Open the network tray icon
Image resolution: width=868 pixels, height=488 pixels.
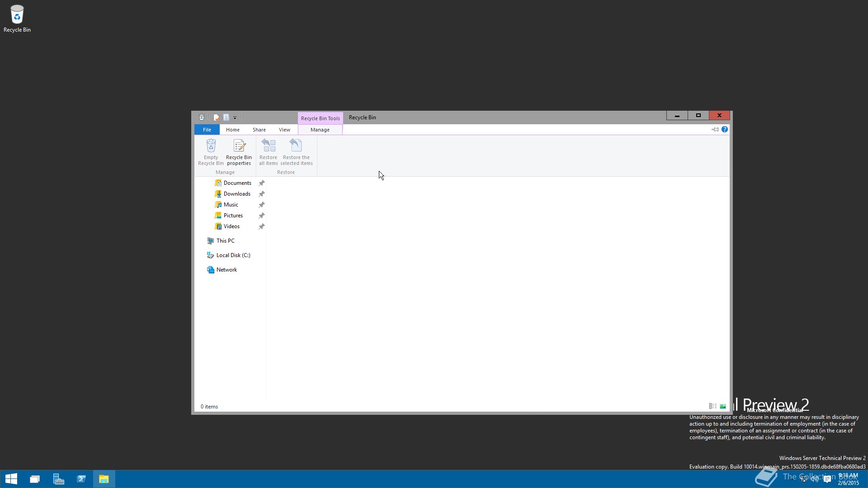coord(803,479)
